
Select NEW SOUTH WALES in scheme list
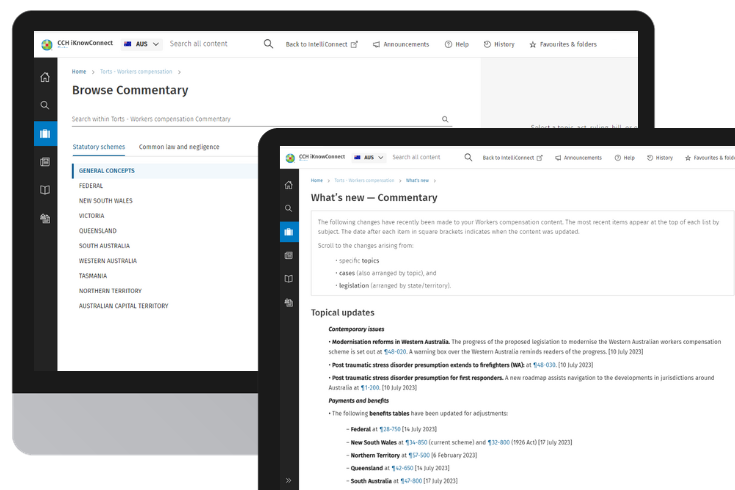coord(106,200)
